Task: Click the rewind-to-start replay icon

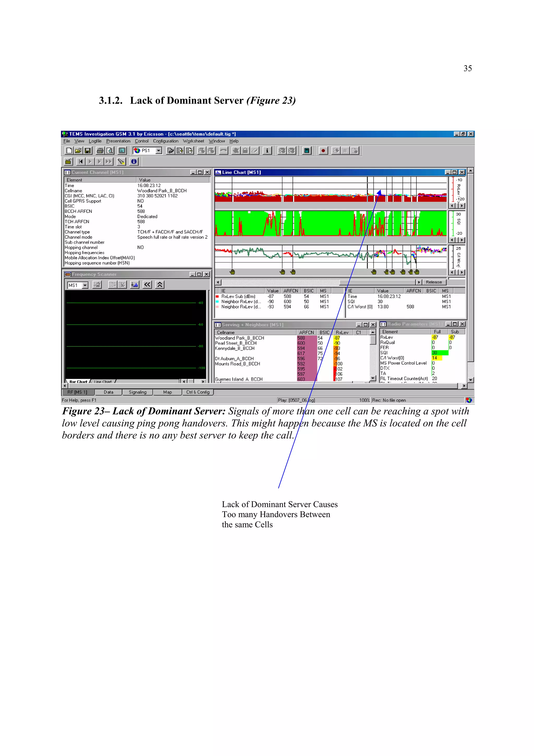Action: pyautogui.click(x=80, y=161)
